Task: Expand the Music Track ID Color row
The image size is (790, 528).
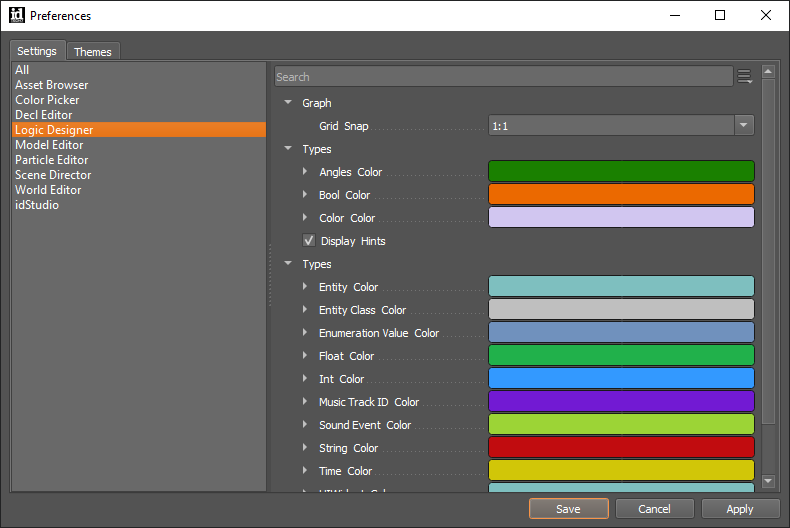Action: 305,402
